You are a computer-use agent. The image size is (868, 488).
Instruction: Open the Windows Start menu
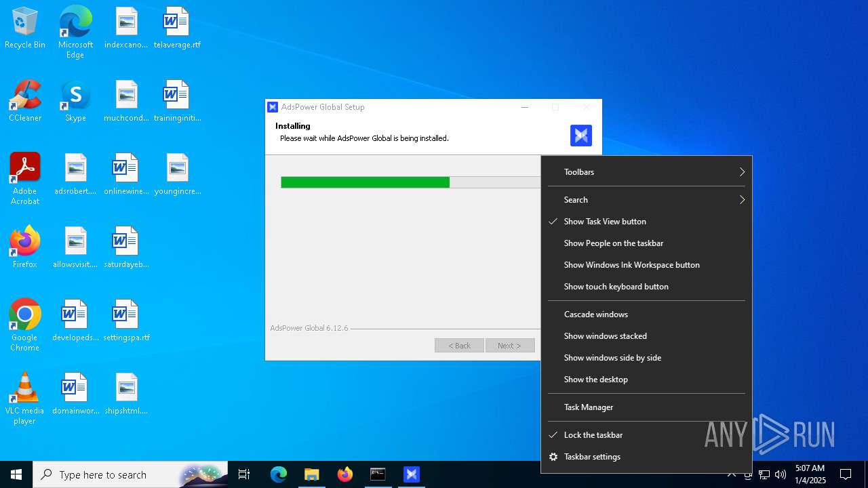[16, 474]
